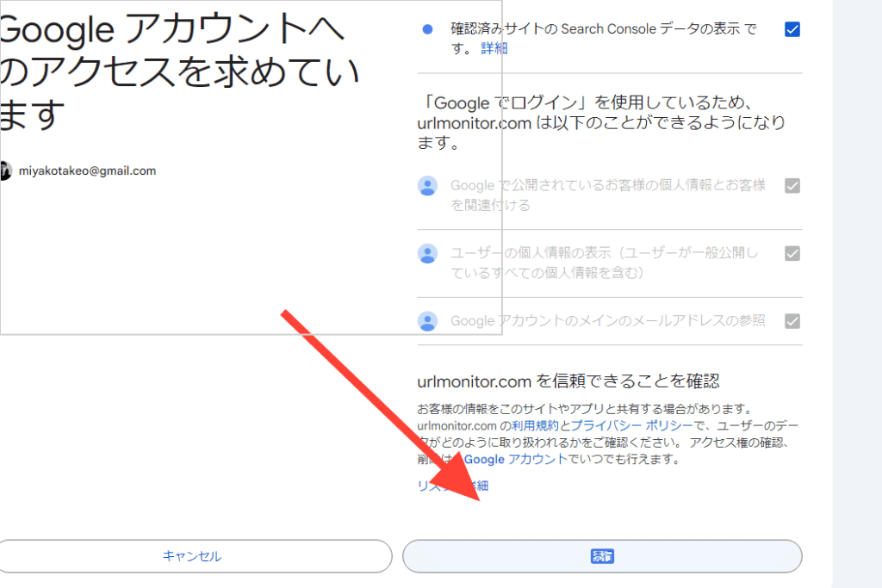Click the person icon beside ユーザーの個人情報の表示
This screenshot has height=588, width=882.
(x=427, y=253)
